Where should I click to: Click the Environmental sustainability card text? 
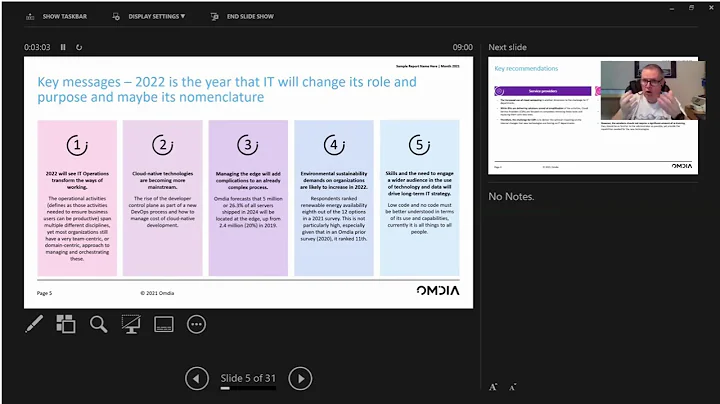(334, 206)
